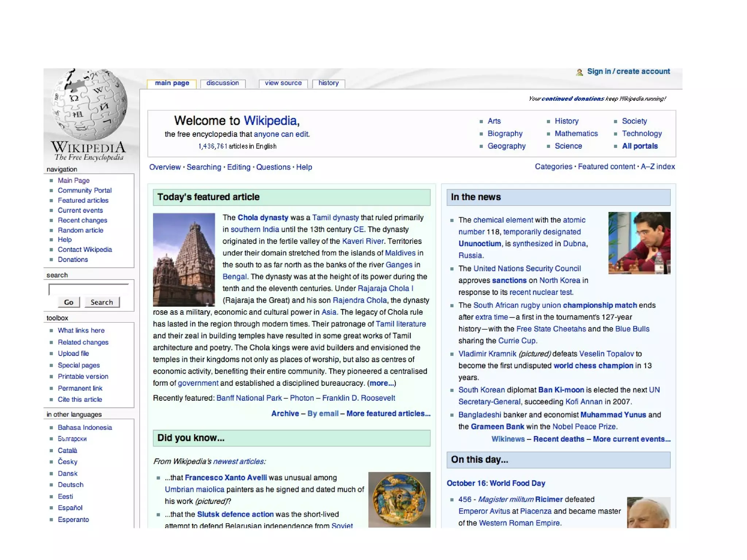Screen dimensions: 747x560
Task: Open Permanent link in toolbox
Action: point(80,388)
